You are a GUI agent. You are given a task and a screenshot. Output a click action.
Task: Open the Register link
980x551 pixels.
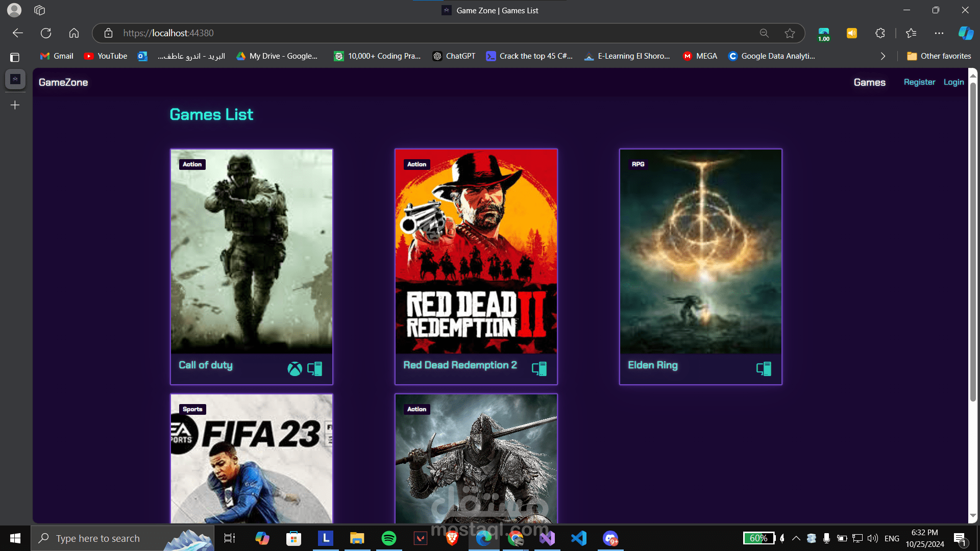tap(919, 82)
